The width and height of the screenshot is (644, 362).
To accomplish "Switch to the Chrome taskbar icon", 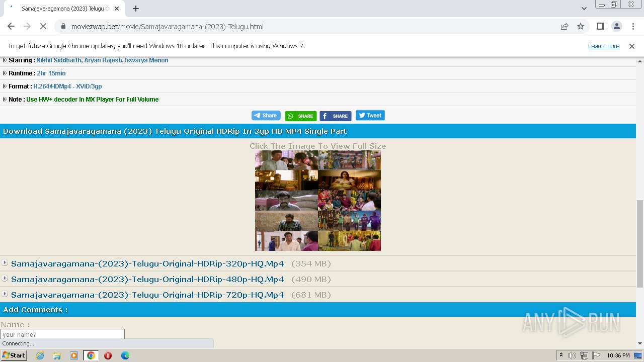I will click(91, 355).
